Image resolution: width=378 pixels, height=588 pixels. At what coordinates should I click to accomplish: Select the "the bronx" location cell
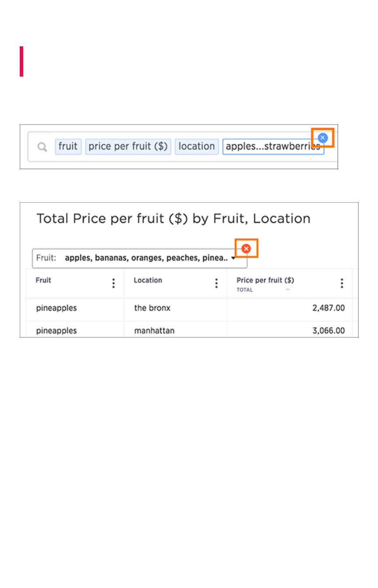click(152, 308)
